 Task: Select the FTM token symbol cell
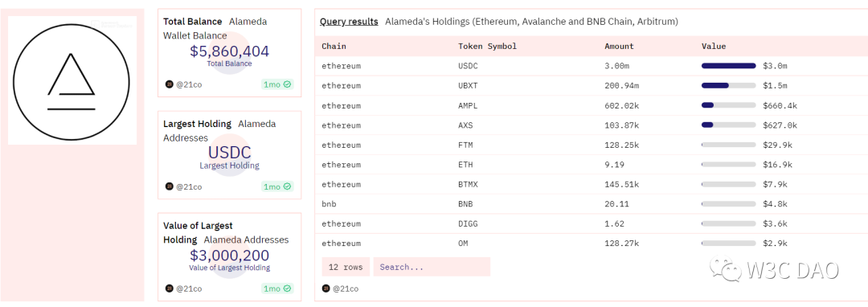click(465, 145)
